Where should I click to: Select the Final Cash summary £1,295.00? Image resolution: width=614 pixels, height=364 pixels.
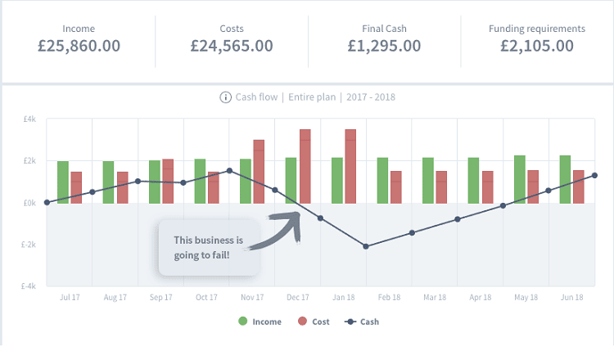[x=384, y=46]
